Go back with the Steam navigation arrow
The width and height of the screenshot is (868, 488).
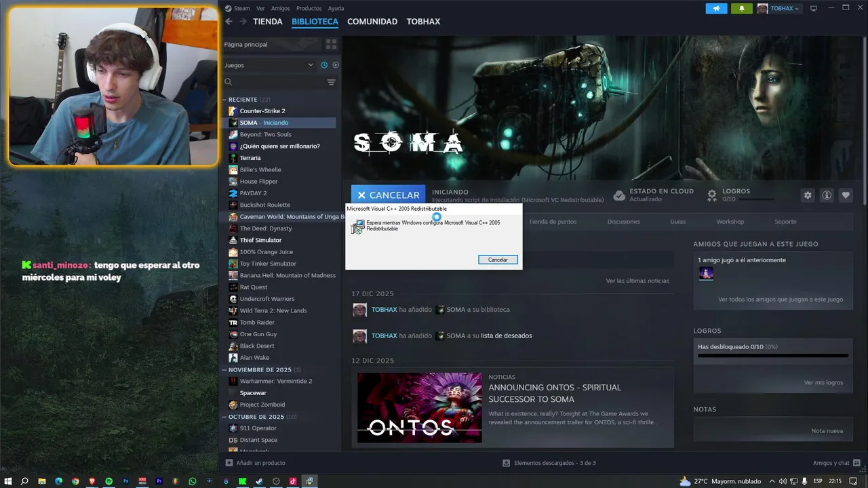pyautogui.click(x=229, y=22)
